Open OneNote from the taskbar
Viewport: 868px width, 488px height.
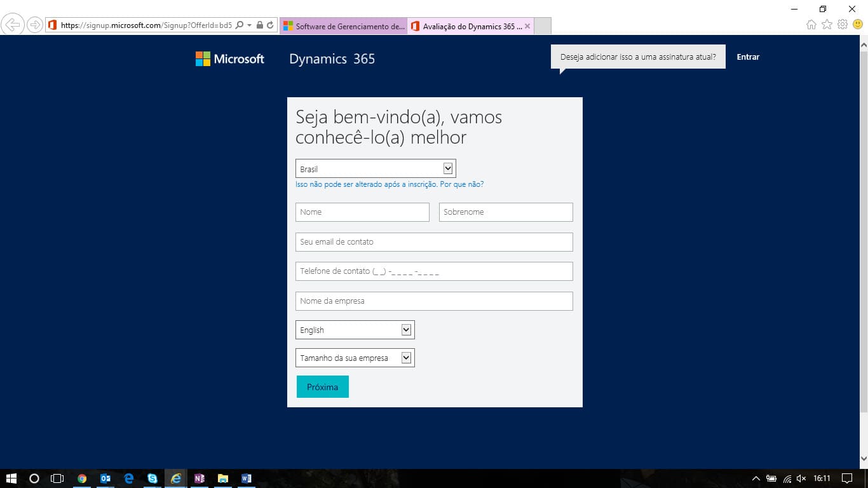(200, 478)
